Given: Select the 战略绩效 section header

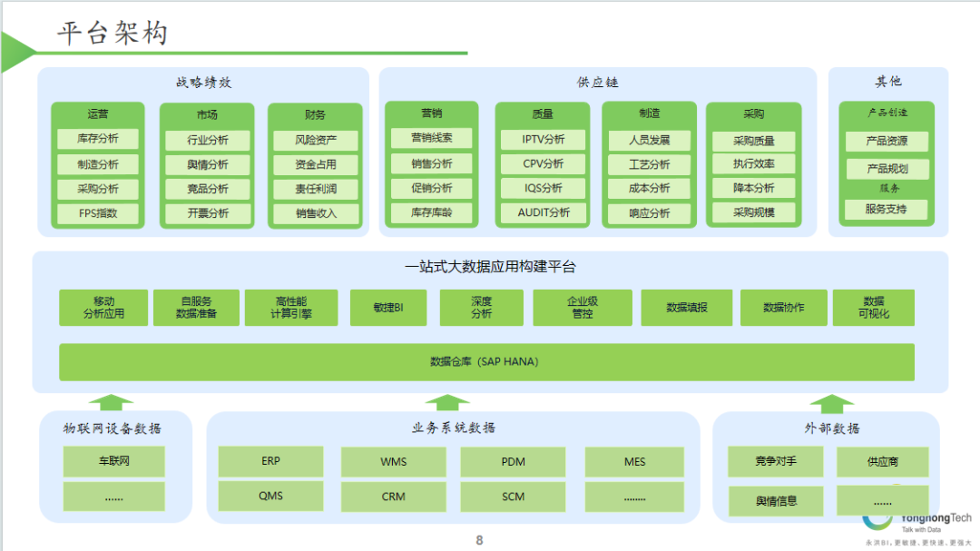Looking at the screenshot, I should click(201, 80).
